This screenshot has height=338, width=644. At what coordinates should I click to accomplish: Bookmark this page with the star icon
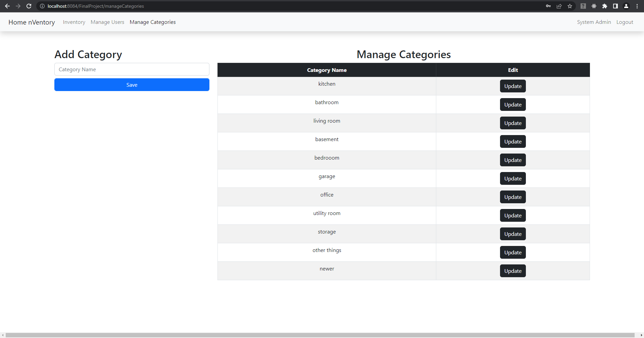click(x=570, y=6)
